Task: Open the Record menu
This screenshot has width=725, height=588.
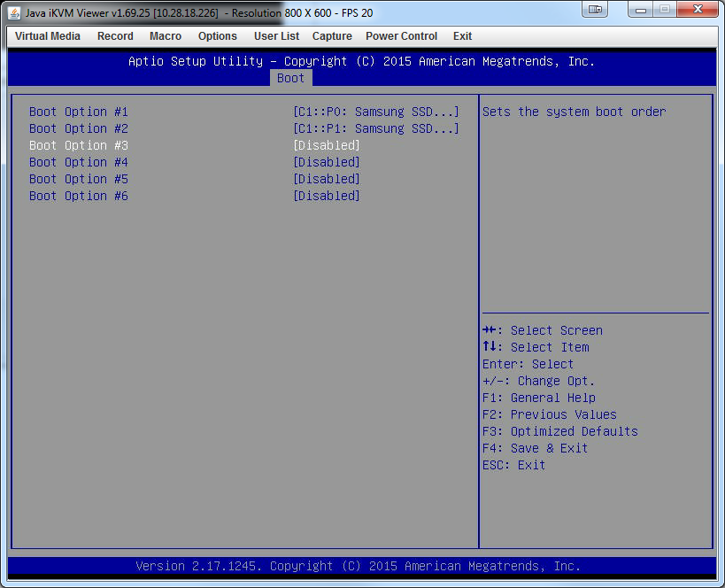Action: (115, 36)
